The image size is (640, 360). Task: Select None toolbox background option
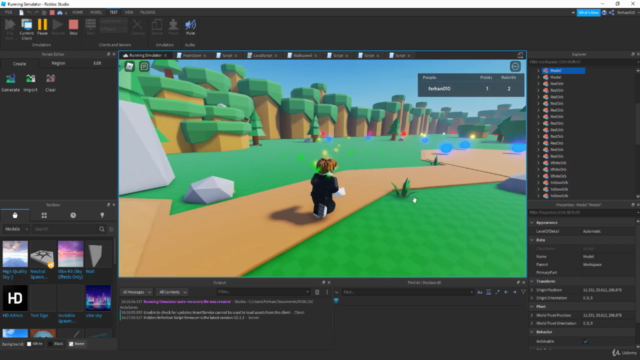pos(77,344)
